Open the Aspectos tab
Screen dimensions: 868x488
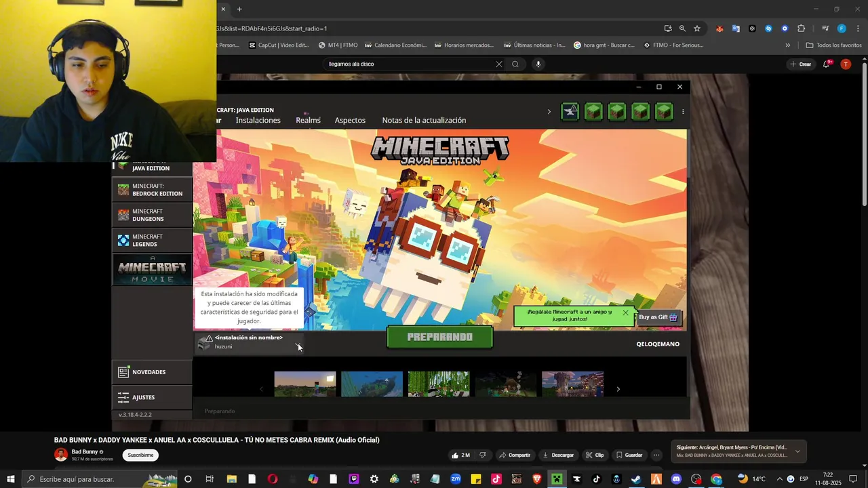pos(350,120)
